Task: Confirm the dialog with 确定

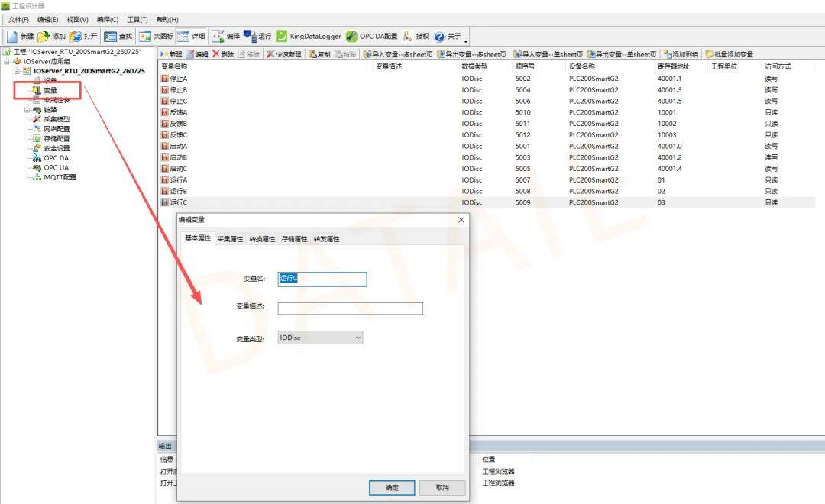Action: pyautogui.click(x=392, y=488)
